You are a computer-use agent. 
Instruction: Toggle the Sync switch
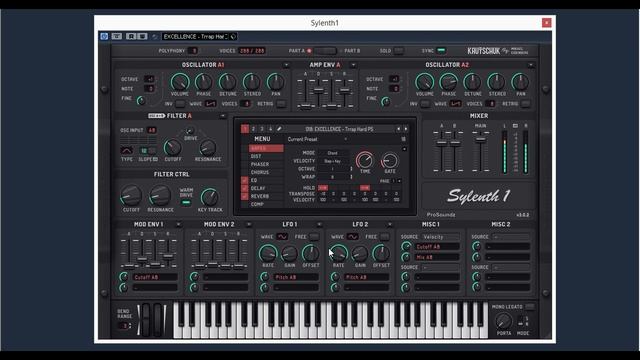(x=441, y=51)
